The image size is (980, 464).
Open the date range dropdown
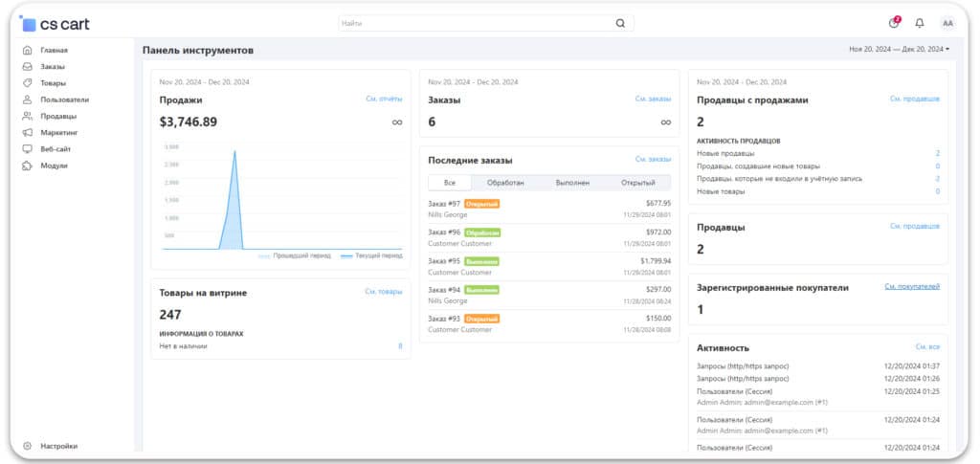[x=899, y=49]
